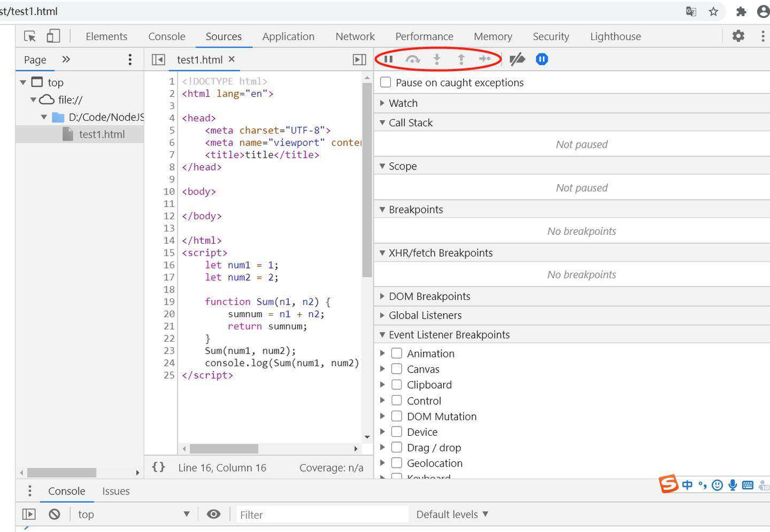Create live expression eye icon
770x532 pixels.
(213, 514)
